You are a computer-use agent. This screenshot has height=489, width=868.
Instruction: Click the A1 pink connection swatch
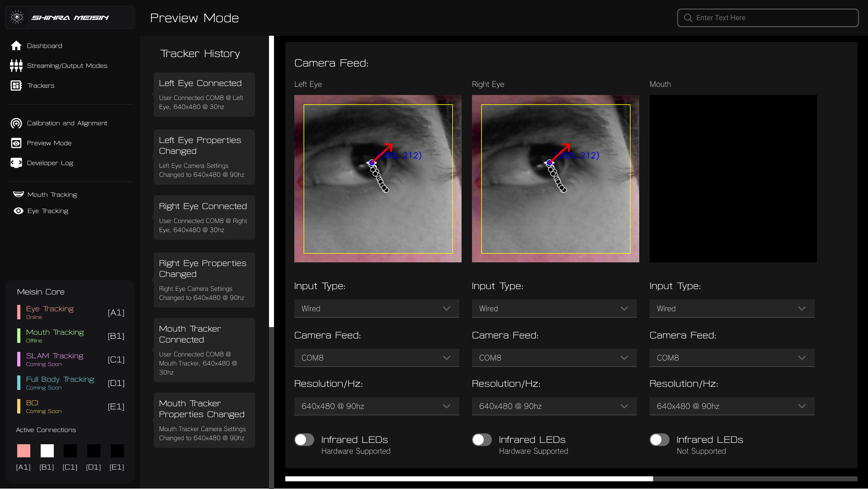click(x=24, y=451)
